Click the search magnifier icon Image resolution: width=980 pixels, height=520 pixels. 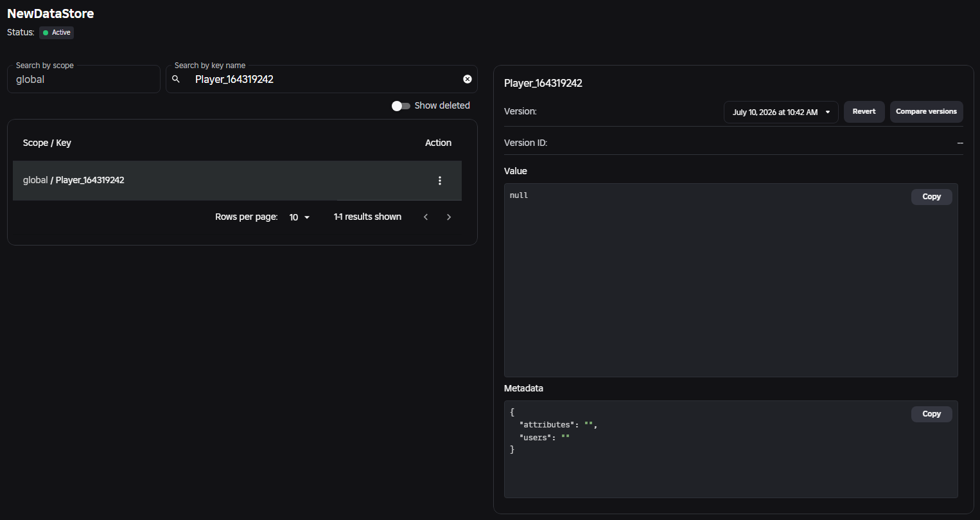click(176, 79)
